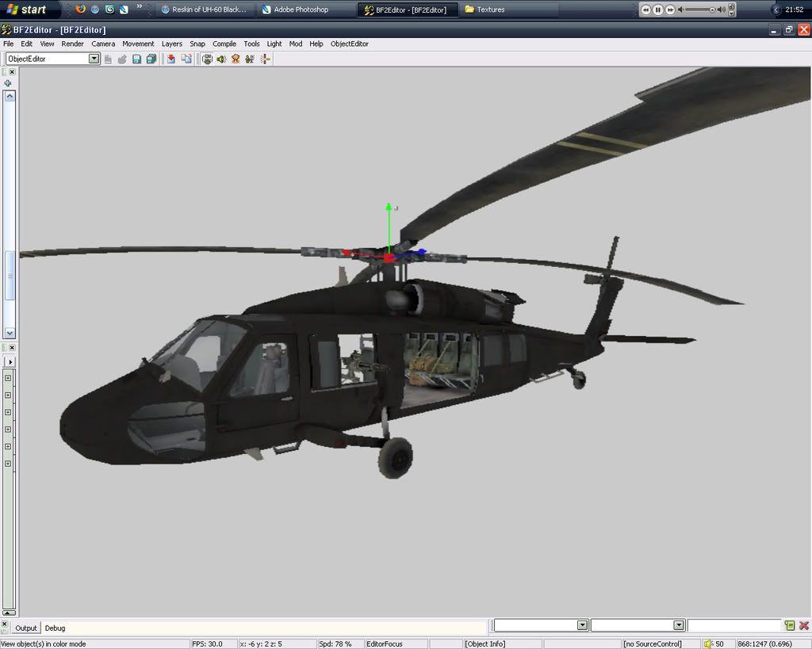
Task: Click the green scroll icon by the console input
Action: [790, 626]
